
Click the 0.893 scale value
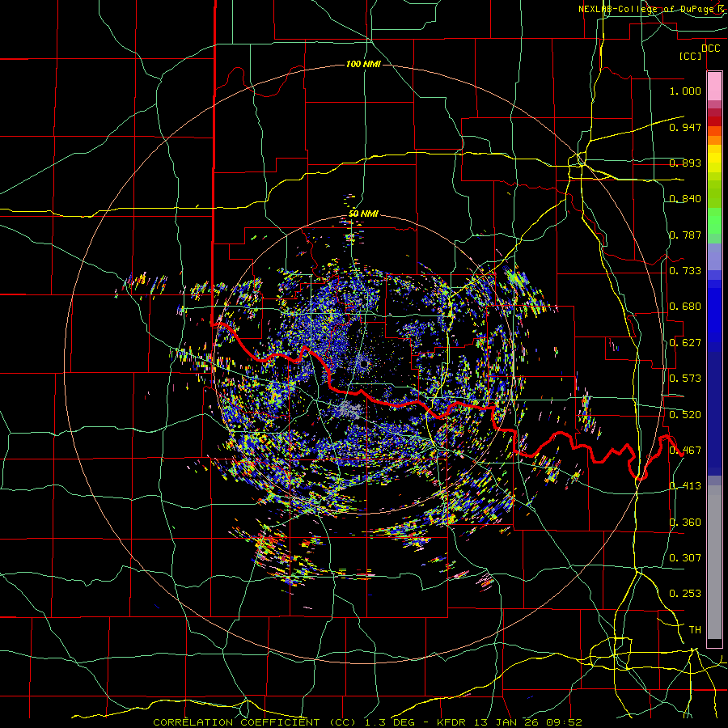tap(685, 163)
